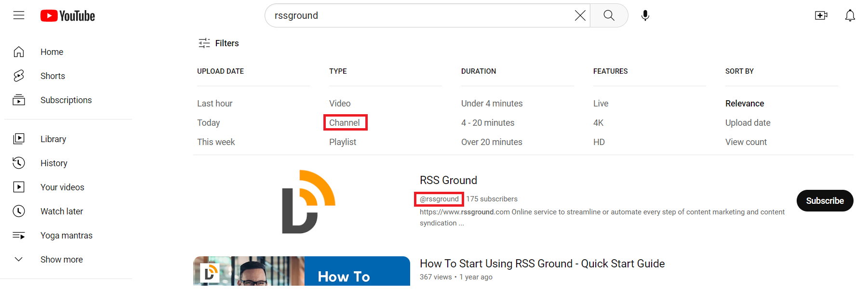Select Channel type filter
Viewport: 868px width, 304px height.
pos(345,122)
